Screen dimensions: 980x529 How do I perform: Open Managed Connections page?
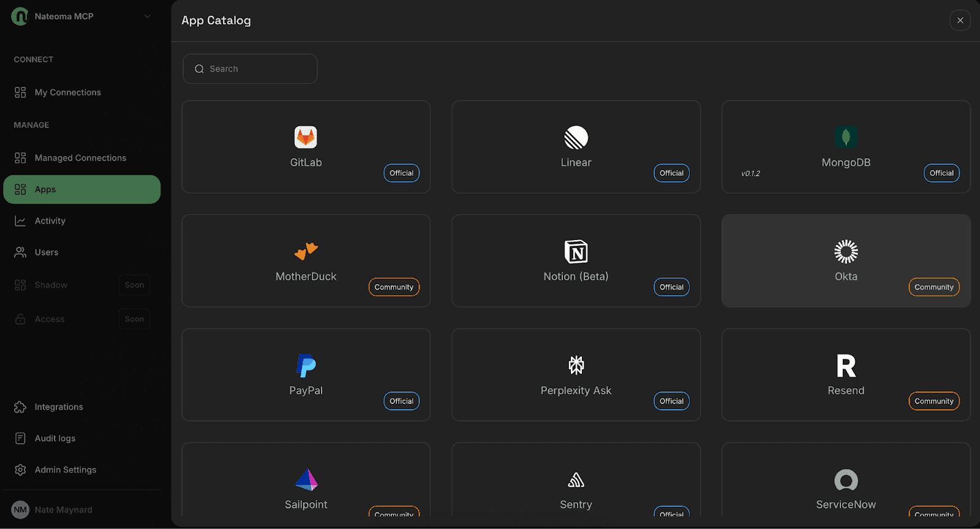pyautogui.click(x=82, y=158)
